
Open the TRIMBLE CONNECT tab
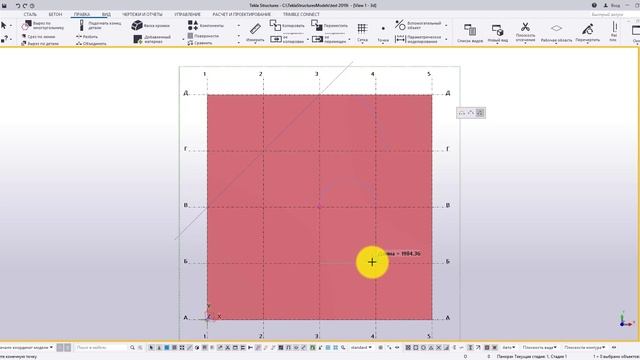[x=301, y=14]
